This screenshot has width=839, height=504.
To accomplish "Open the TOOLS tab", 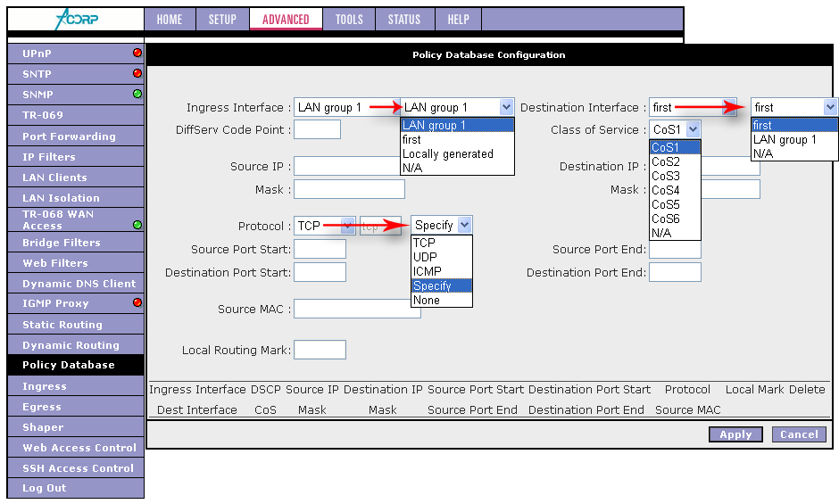I will coord(349,20).
